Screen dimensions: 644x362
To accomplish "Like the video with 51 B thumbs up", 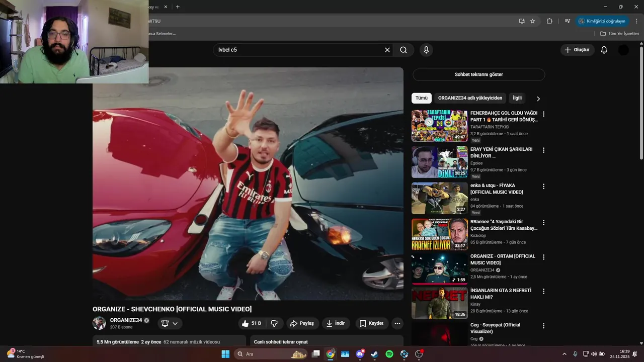I will tap(252, 323).
